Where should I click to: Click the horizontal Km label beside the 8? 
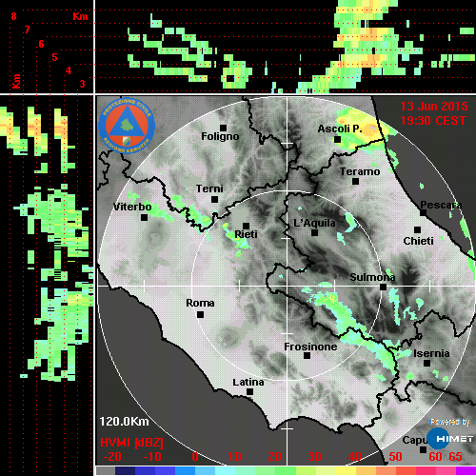[80, 16]
